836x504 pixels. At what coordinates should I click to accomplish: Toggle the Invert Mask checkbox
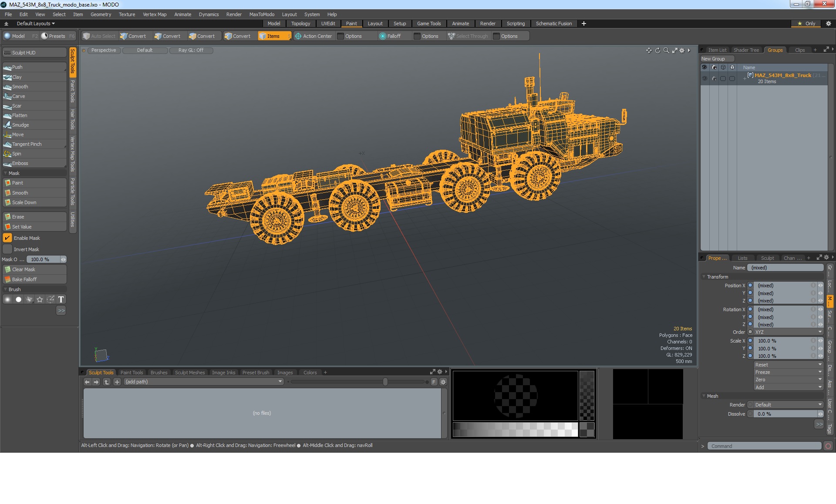7,249
